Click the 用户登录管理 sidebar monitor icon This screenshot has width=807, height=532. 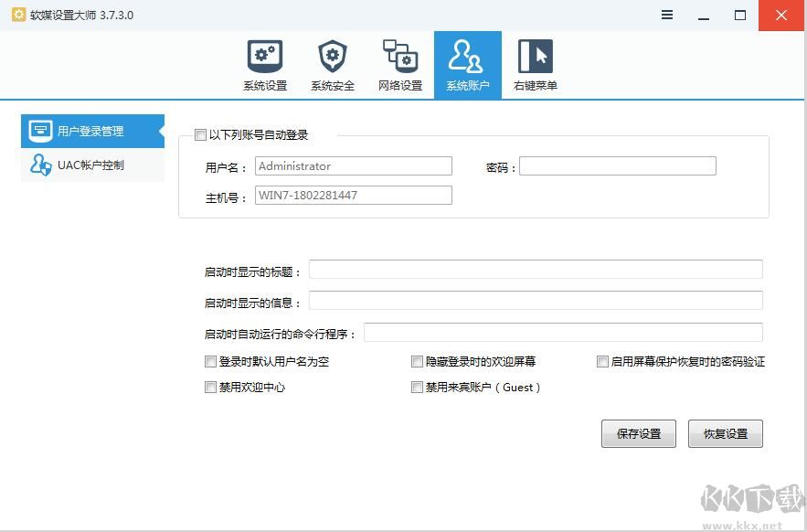[40, 131]
